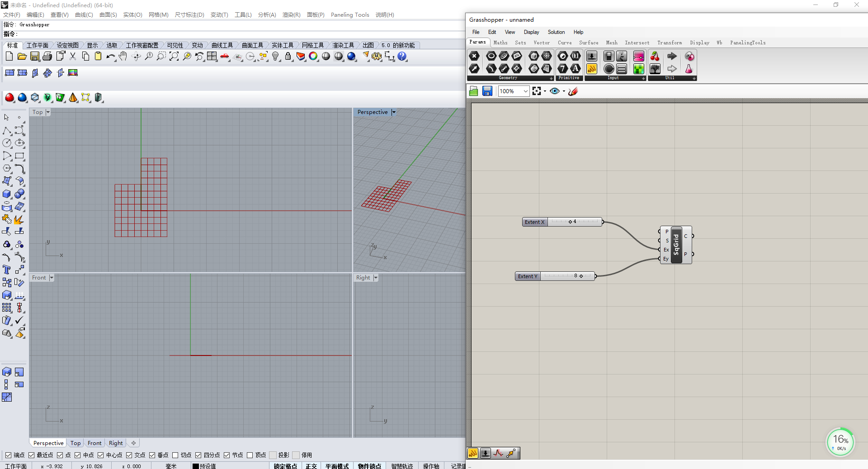Toggle 正交 ortho mode in status bar

pos(311,466)
